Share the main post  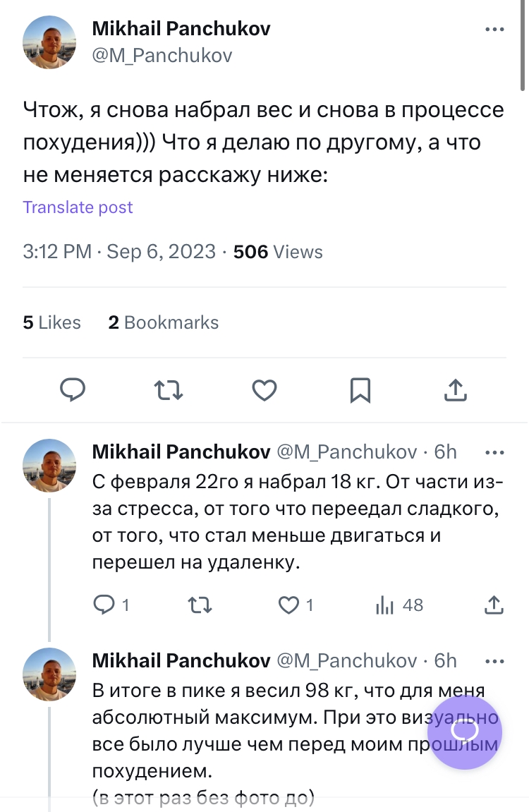[456, 389]
